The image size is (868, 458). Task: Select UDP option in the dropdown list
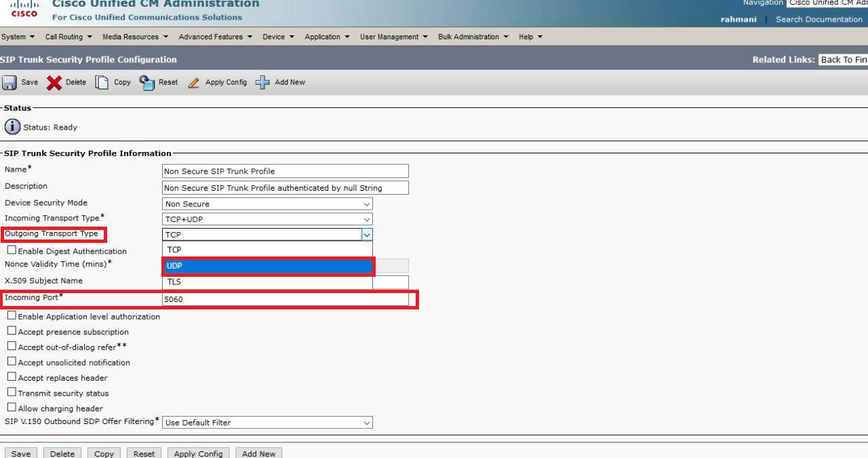[268, 266]
